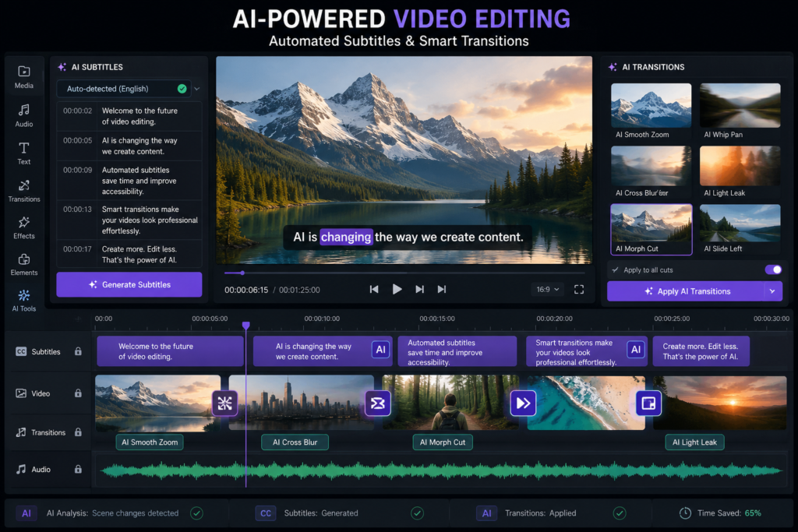Open the Auto-detected (English) language selector
798x532 pixels.
pyautogui.click(x=124, y=89)
